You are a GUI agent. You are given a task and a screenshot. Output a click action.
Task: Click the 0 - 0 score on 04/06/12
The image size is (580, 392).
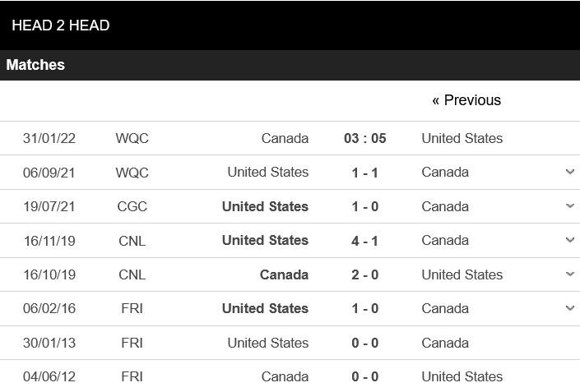pyautogui.click(x=364, y=376)
